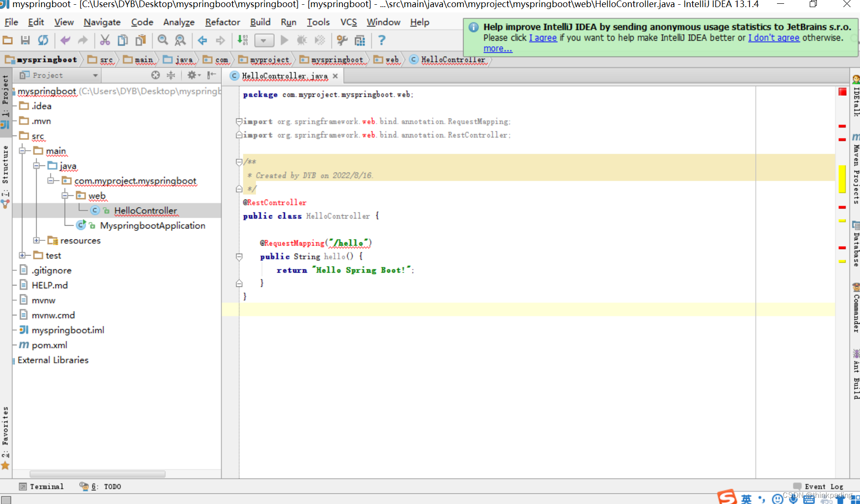Collapse the java folder node
Image resolution: width=860 pixels, height=504 pixels.
pyautogui.click(x=37, y=166)
